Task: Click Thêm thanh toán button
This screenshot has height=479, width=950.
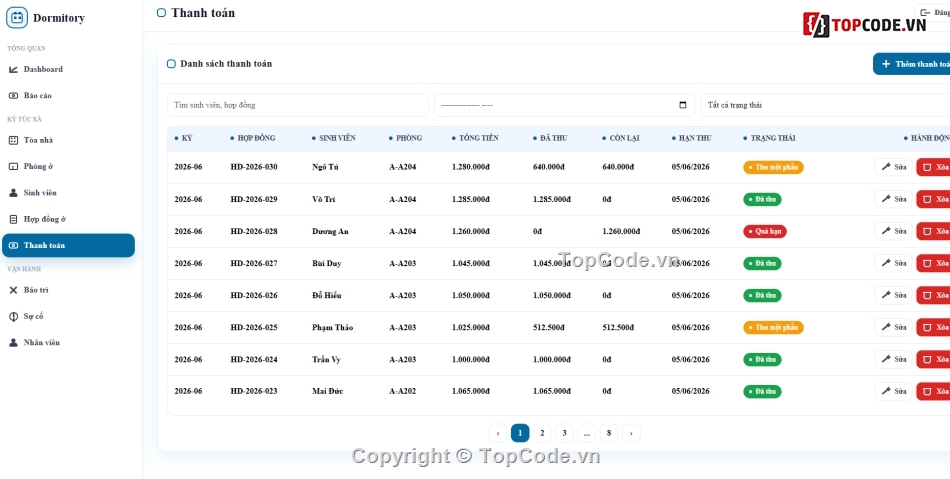Action: click(912, 64)
